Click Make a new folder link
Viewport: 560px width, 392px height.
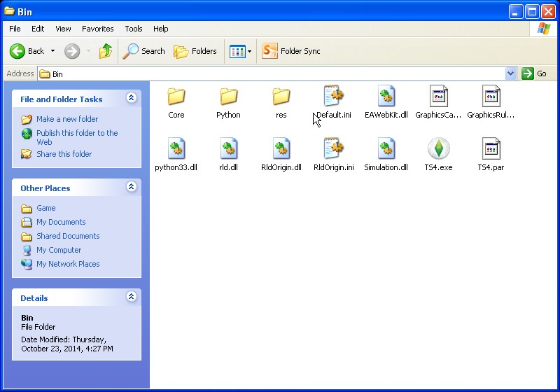click(x=67, y=119)
